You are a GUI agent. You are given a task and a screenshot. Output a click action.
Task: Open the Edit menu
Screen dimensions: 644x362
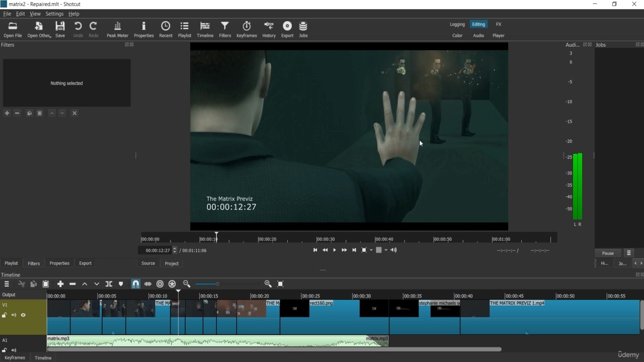click(x=20, y=14)
